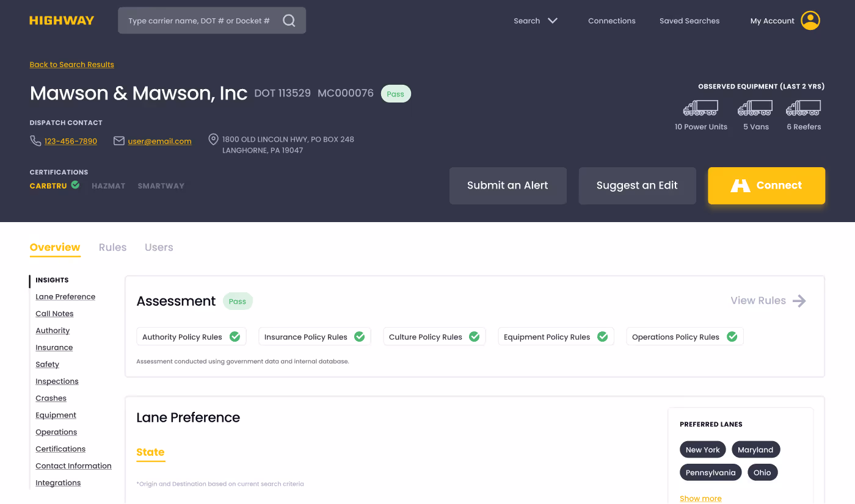This screenshot has height=504, width=855.
Task: Click the Submit an Alert button
Action: [508, 185]
